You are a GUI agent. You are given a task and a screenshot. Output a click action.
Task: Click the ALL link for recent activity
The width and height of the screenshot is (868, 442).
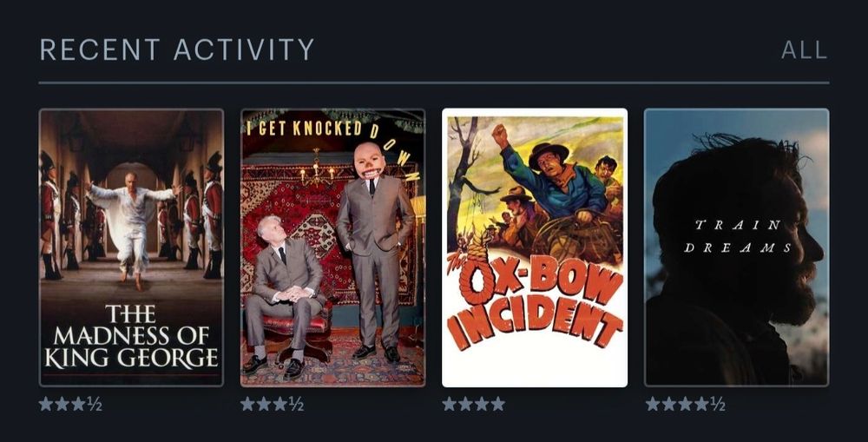[x=804, y=50]
